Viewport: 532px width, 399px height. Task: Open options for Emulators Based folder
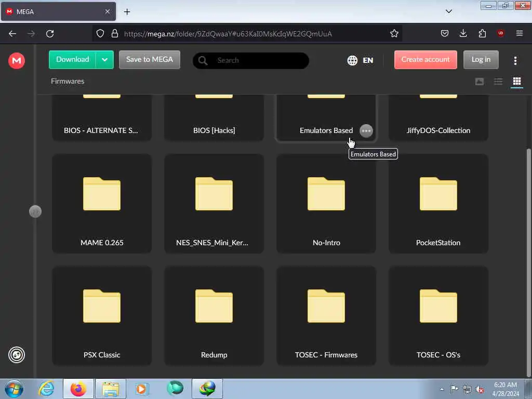[366, 130]
